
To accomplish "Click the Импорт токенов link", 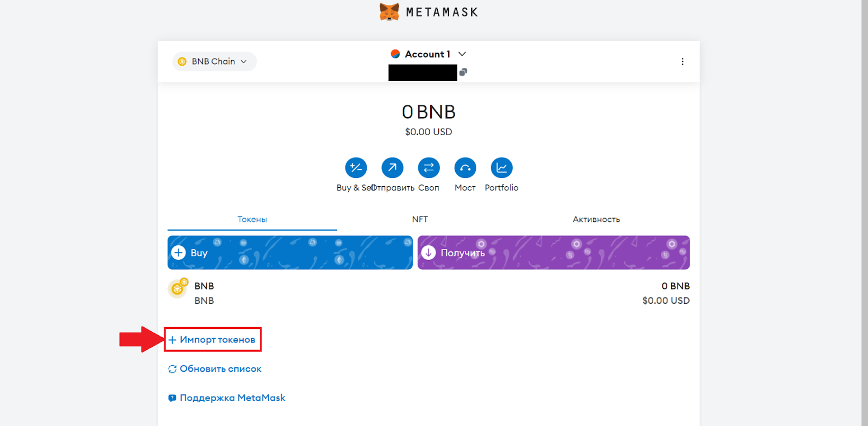I will pyautogui.click(x=212, y=340).
